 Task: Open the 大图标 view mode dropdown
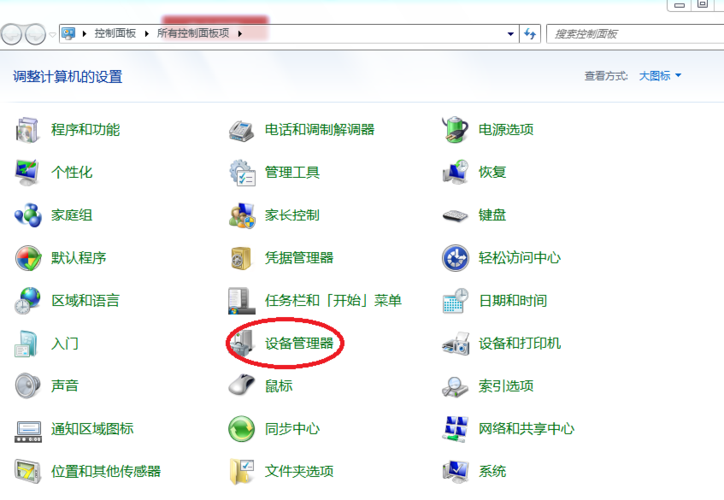(660, 76)
